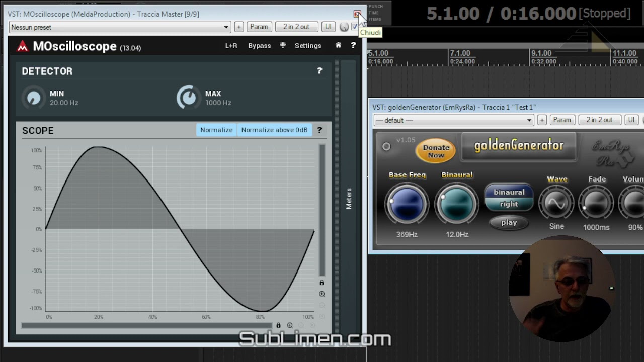Viewport: 644px width, 362px height.
Task: Click Param button in goldenGenerator window
Action: click(562, 120)
